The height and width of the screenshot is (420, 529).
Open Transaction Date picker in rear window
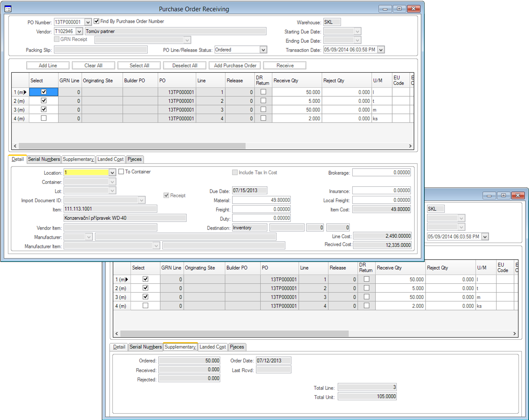click(485, 237)
